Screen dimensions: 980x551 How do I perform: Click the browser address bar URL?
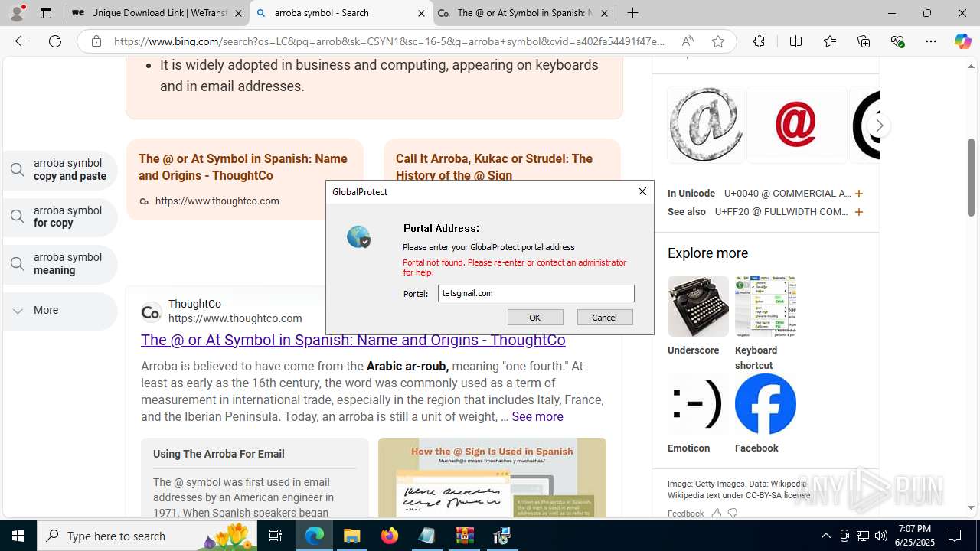point(390,41)
